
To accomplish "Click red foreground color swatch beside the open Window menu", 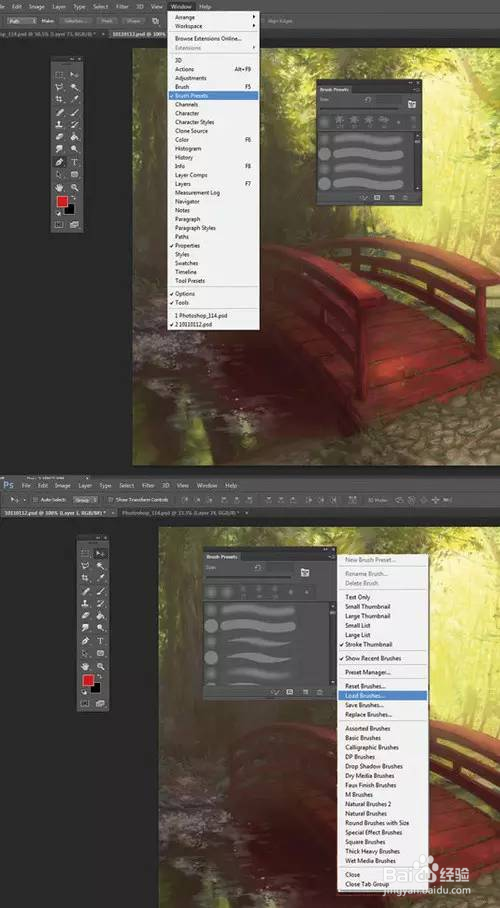I will pos(62,202).
